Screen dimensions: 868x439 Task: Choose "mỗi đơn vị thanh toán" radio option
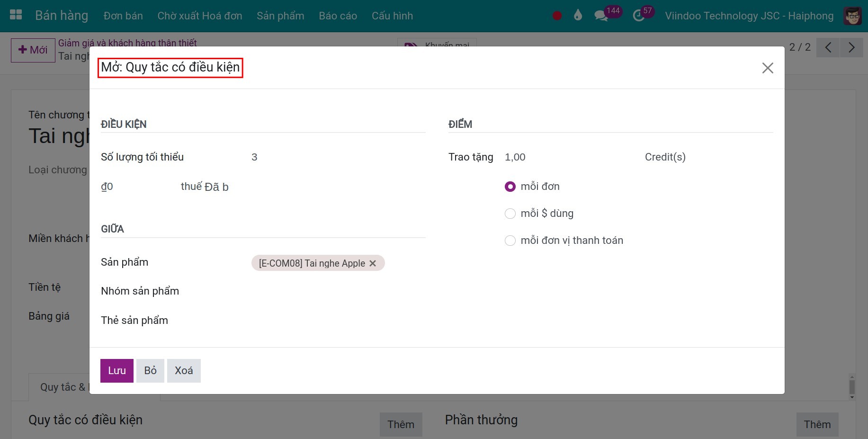point(510,241)
